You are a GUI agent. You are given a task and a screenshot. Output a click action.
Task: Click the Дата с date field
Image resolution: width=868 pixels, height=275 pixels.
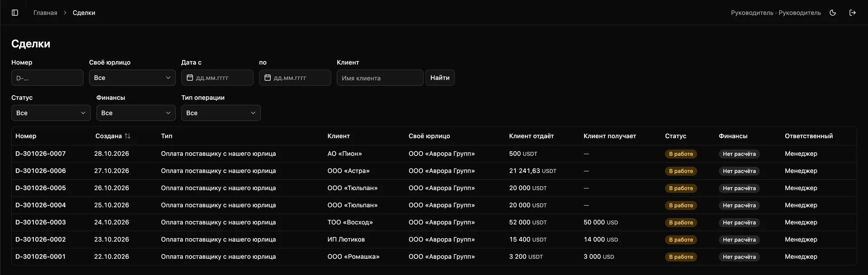point(217,78)
